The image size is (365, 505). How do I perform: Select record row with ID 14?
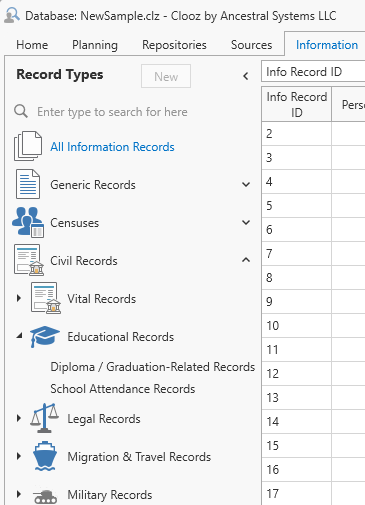click(313, 421)
